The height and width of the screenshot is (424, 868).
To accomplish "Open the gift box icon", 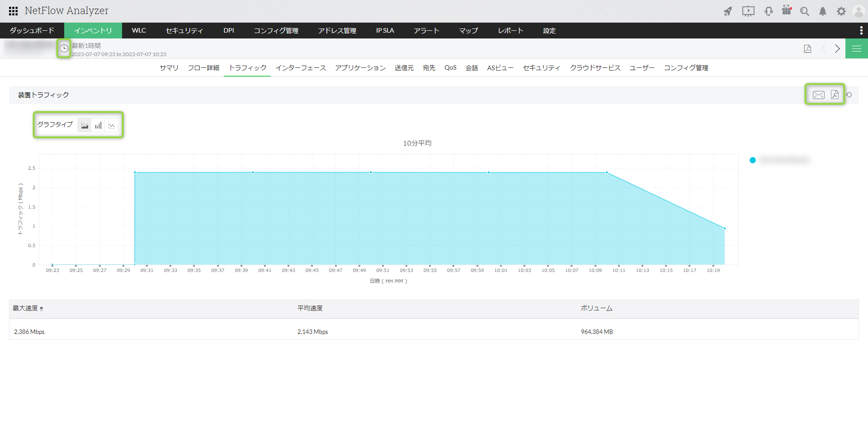I will (787, 10).
